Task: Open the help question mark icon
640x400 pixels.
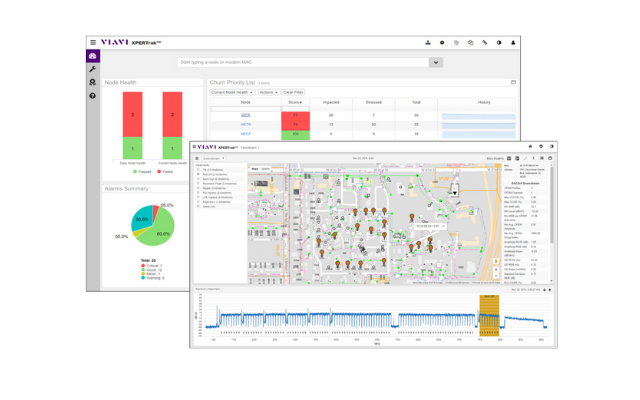Action: [93, 96]
